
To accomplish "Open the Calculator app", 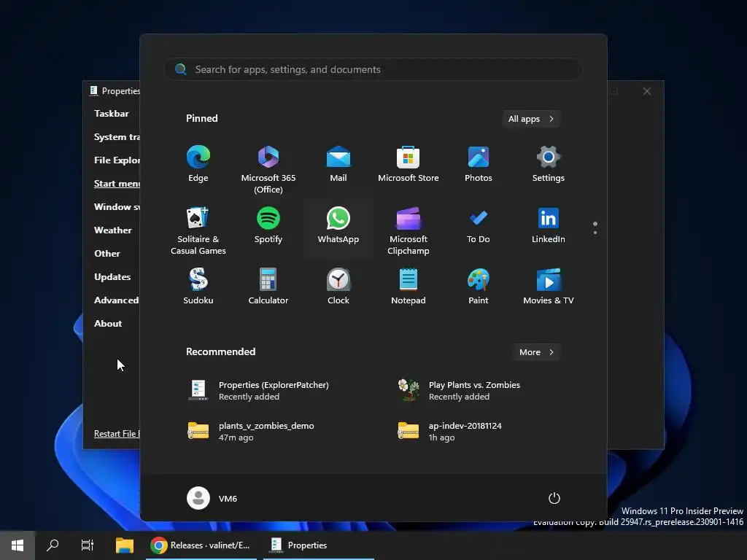I will click(268, 287).
